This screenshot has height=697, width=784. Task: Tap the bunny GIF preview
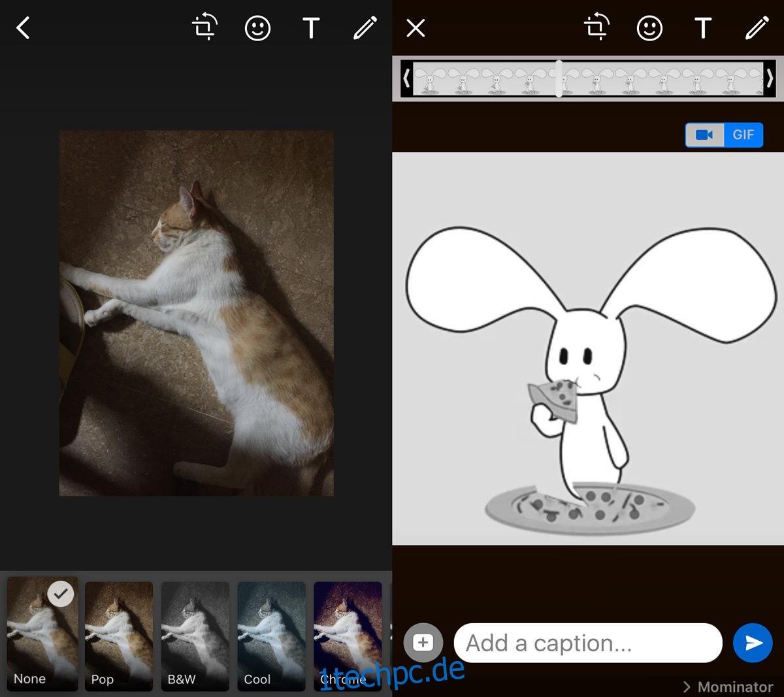588,349
